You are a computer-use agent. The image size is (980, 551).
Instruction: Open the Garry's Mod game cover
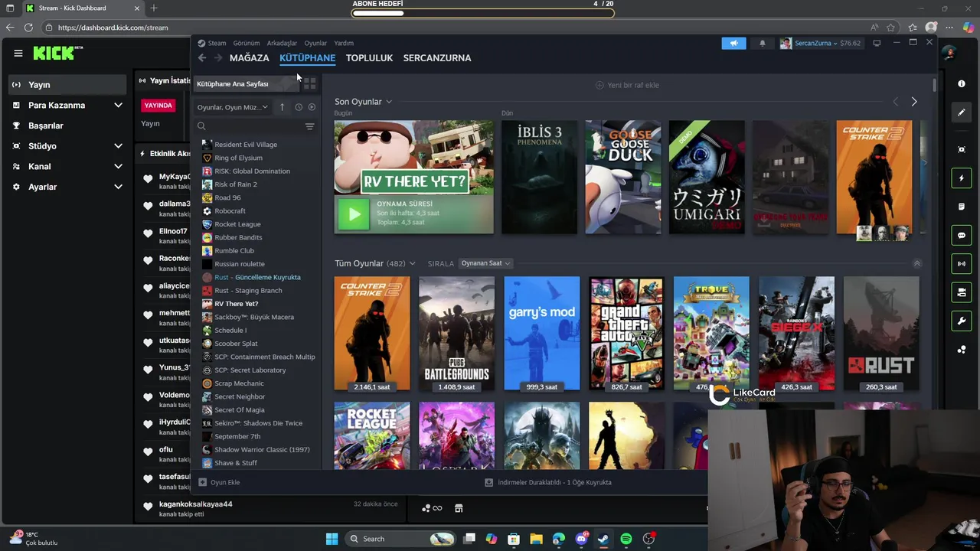(x=542, y=334)
